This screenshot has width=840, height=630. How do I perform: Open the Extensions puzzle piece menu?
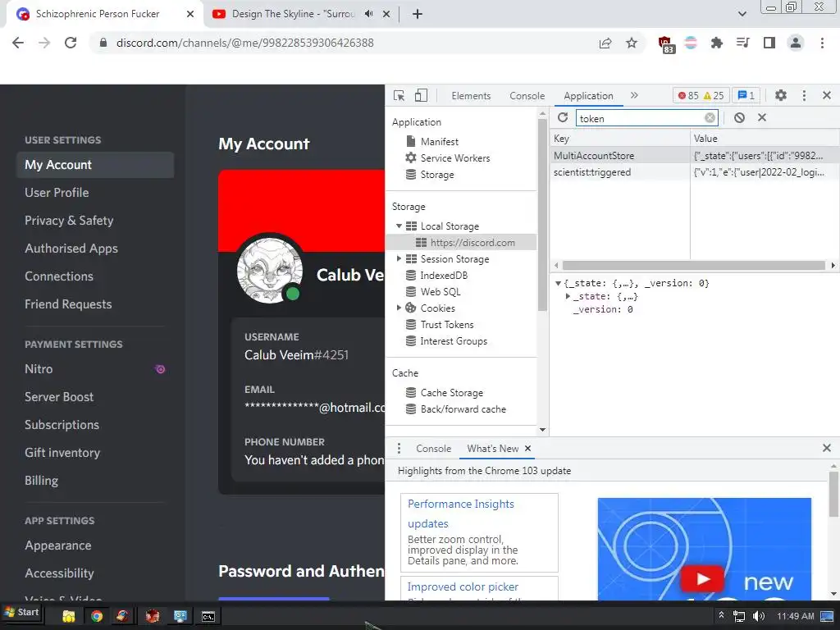click(x=716, y=43)
